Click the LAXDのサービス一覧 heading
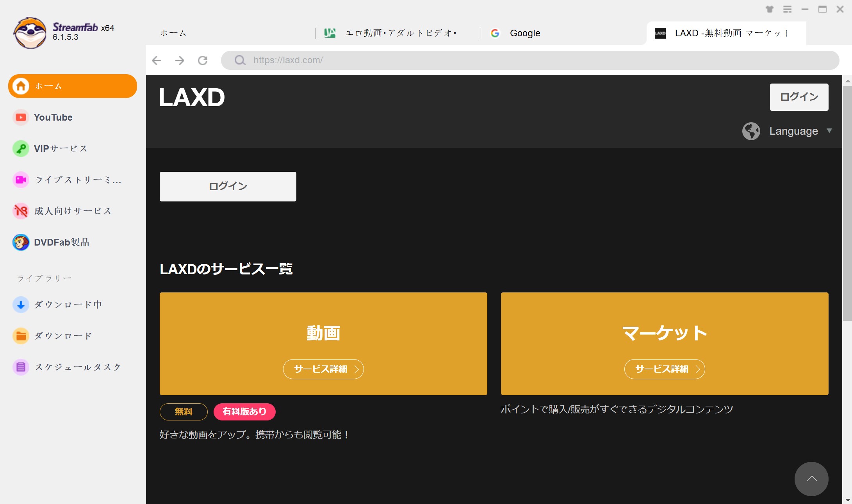852x504 pixels. pyautogui.click(x=226, y=269)
